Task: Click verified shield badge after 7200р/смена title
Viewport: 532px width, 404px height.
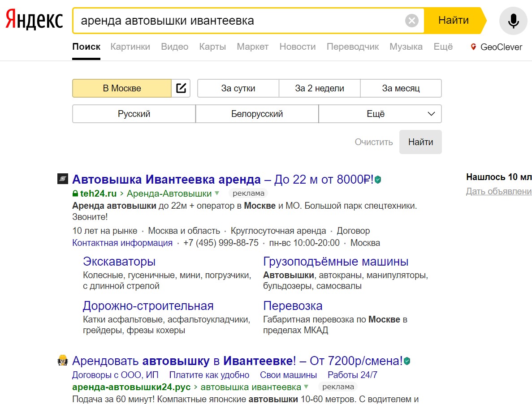Action: [x=407, y=361]
